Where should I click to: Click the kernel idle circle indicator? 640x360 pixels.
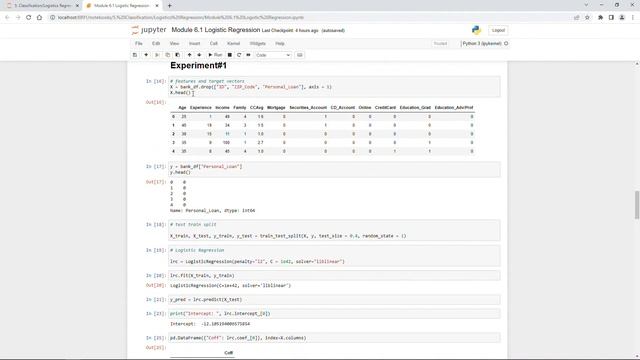[x=506, y=43]
